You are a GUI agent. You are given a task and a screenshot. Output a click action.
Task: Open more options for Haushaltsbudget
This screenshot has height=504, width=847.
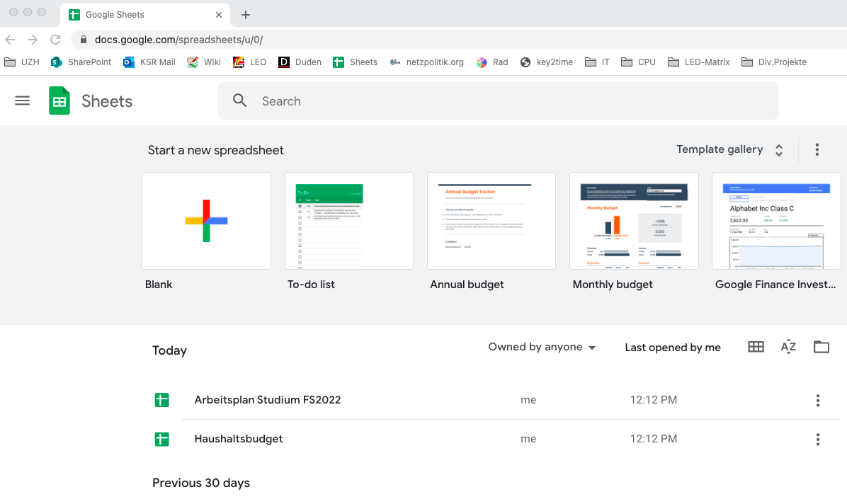[817, 440]
